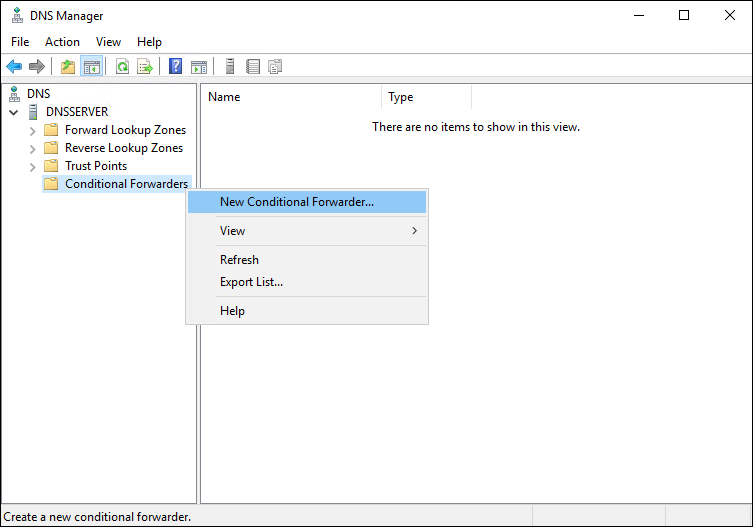Expand the Forward Lookup Zones node
Viewport: 753px width, 527px height.
(x=32, y=131)
